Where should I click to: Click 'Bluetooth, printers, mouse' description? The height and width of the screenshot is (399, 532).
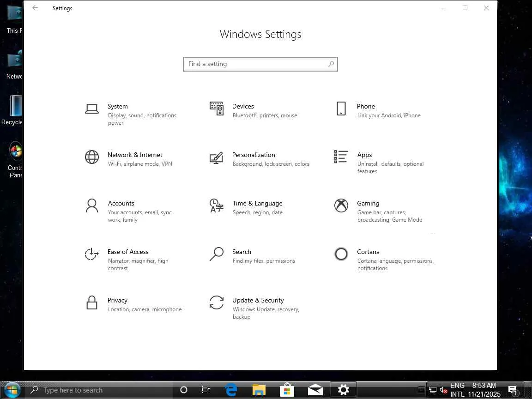[265, 115]
